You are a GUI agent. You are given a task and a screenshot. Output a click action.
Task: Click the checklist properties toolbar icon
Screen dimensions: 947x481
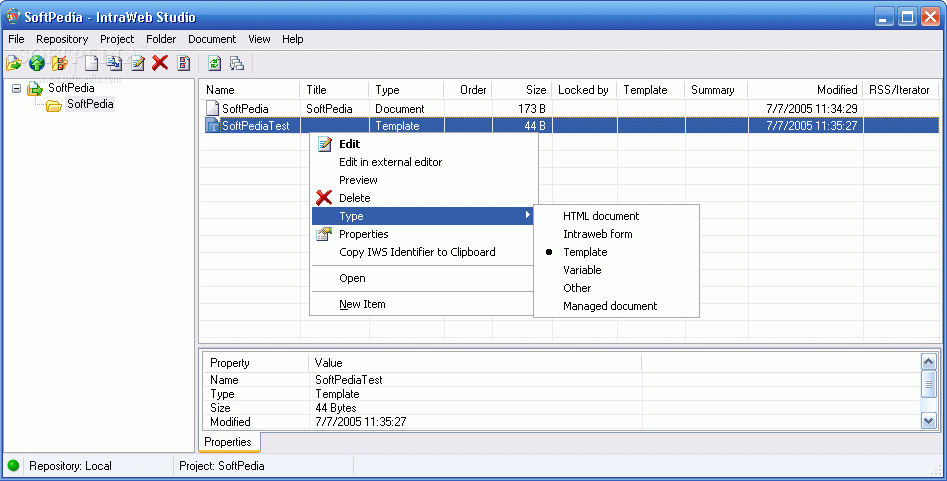[x=184, y=63]
